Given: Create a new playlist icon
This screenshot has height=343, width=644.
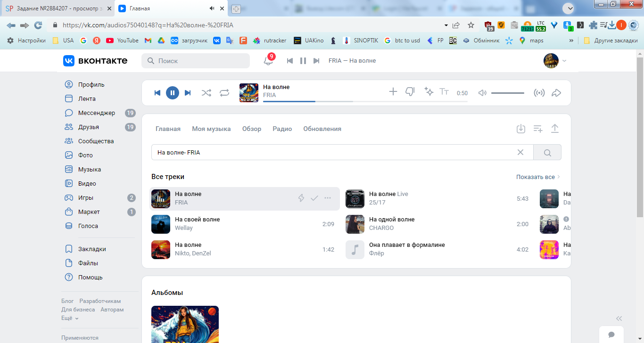Looking at the screenshot, I should coord(538,129).
